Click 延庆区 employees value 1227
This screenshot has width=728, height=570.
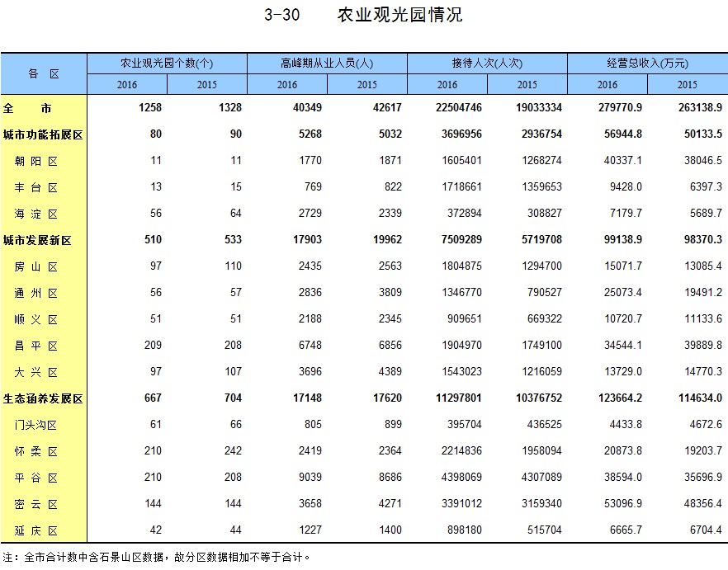click(310, 530)
